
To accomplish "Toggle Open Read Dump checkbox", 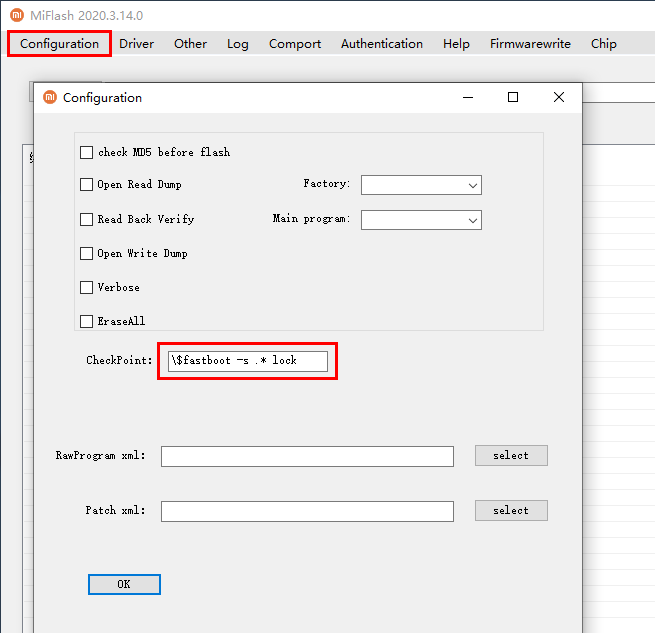I will (86, 184).
